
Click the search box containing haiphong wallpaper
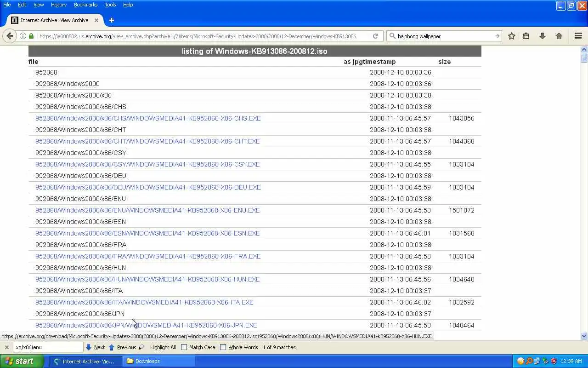point(445,36)
